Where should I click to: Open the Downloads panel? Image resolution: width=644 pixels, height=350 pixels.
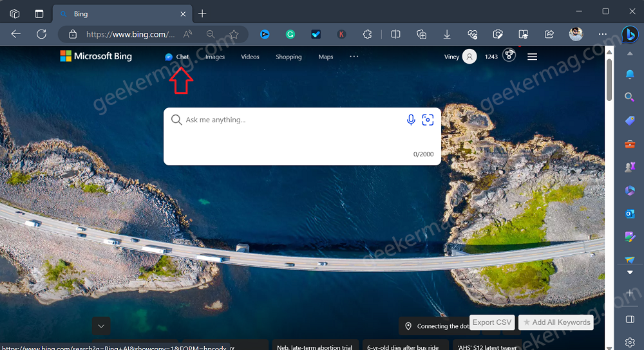tap(447, 35)
